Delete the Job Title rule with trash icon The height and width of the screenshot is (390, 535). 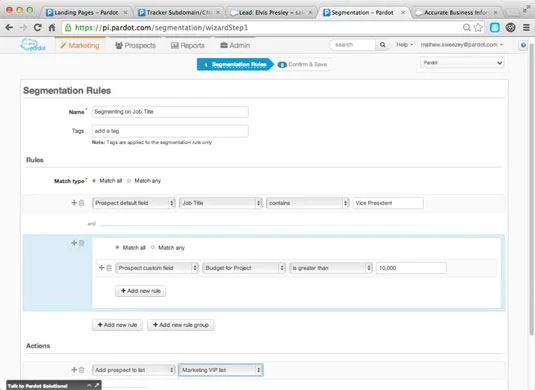tap(82, 203)
